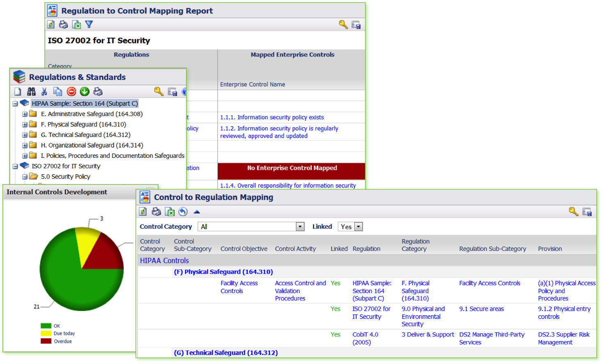Collapse the panel with blue up triangle

point(196,212)
